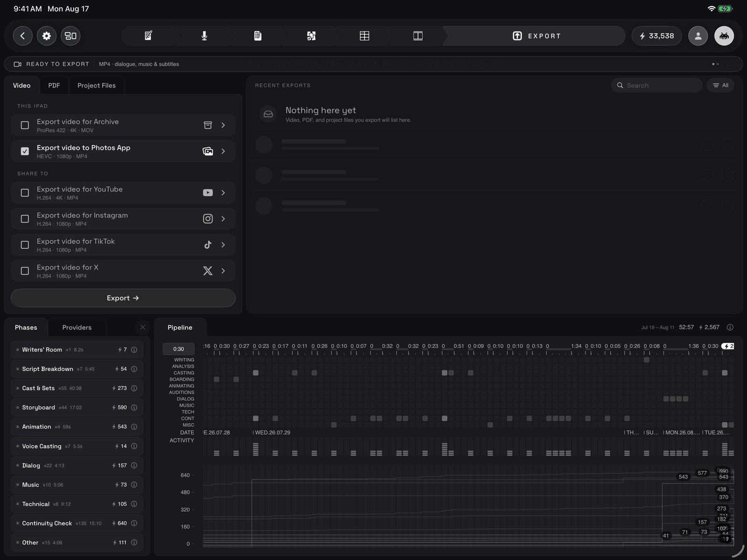Show info for Storyboard phase
Image resolution: width=747 pixels, height=560 pixels.
pyautogui.click(x=134, y=407)
